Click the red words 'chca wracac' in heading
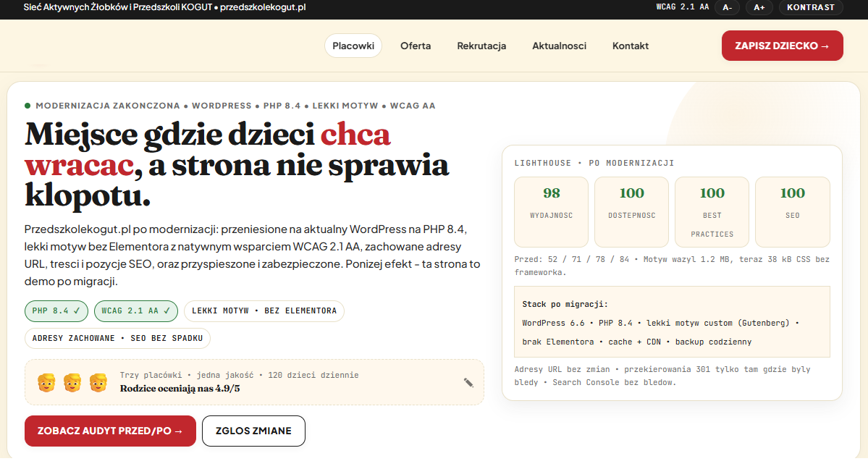 [208, 150]
